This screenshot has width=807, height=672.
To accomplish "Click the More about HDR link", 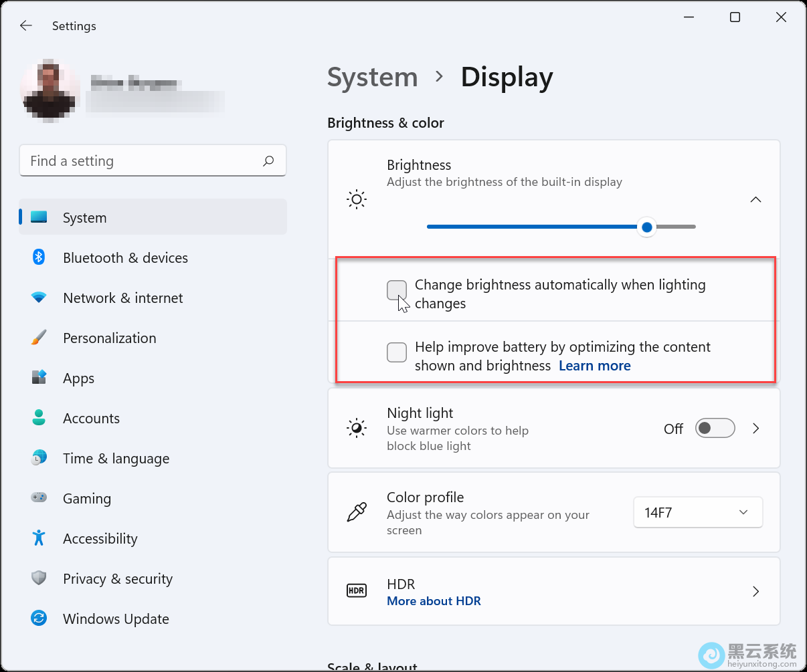I will (x=434, y=601).
